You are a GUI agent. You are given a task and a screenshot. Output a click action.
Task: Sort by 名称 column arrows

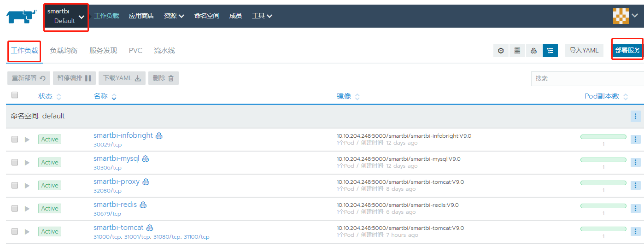pyautogui.click(x=114, y=97)
